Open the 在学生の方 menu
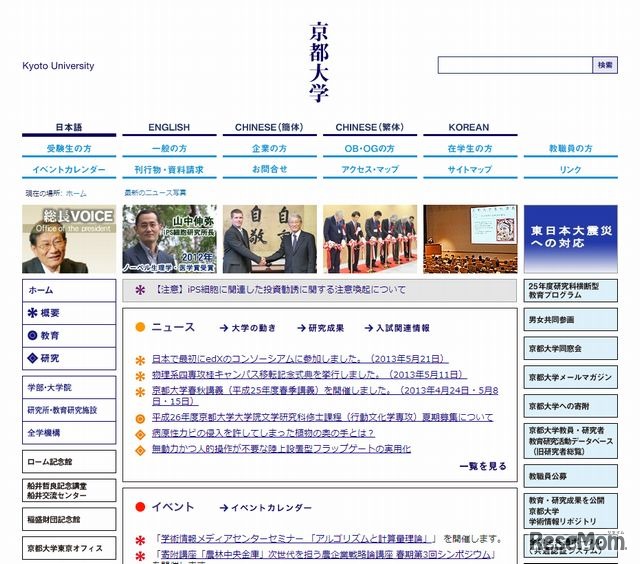The height and width of the screenshot is (564, 640). [x=470, y=149]
